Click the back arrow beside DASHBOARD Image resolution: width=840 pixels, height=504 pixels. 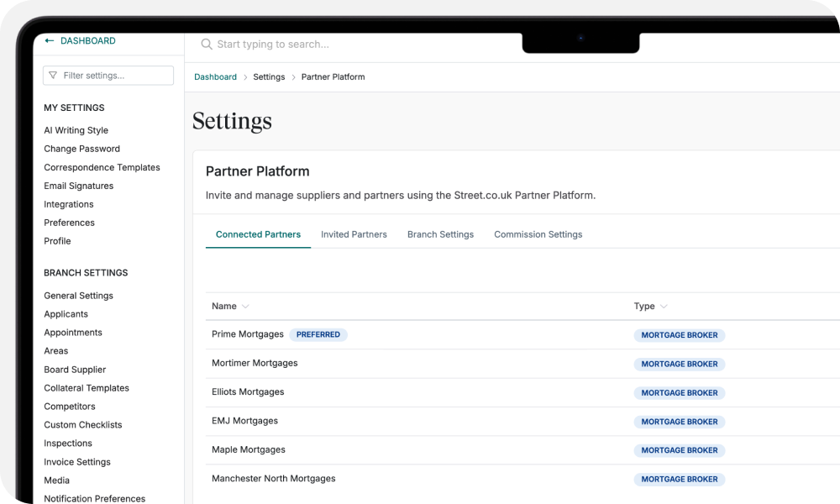click(50, 41)
